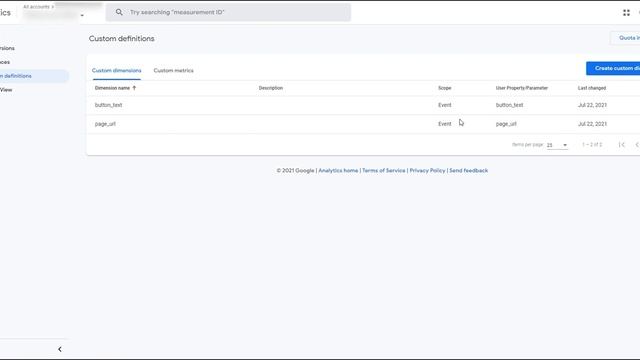Open the page_url dimension row
This screenshot has height=360, width=640.
(x=363, y=124)
